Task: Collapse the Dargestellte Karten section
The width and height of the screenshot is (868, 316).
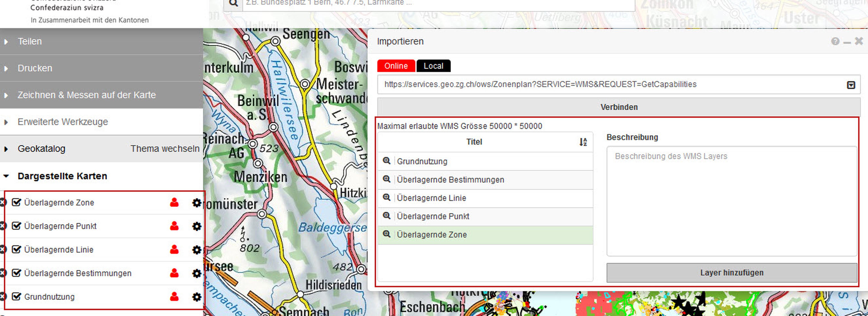Action: (x=62, y=176)
